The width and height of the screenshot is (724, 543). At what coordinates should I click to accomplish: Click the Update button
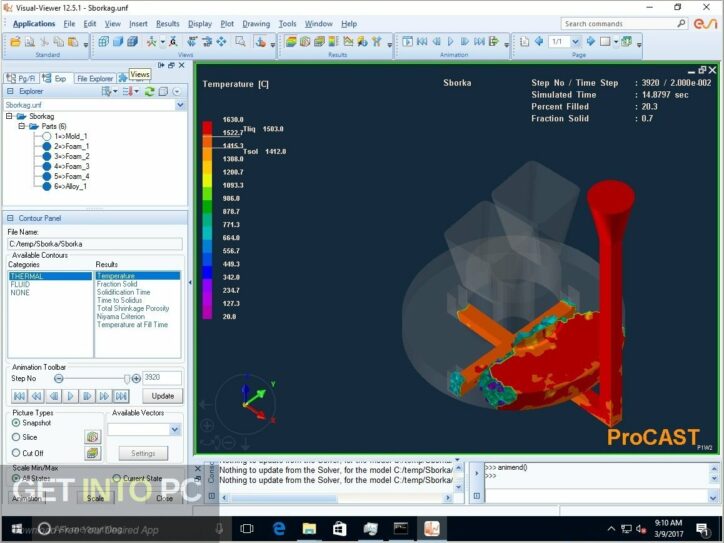tap(163, 396)
